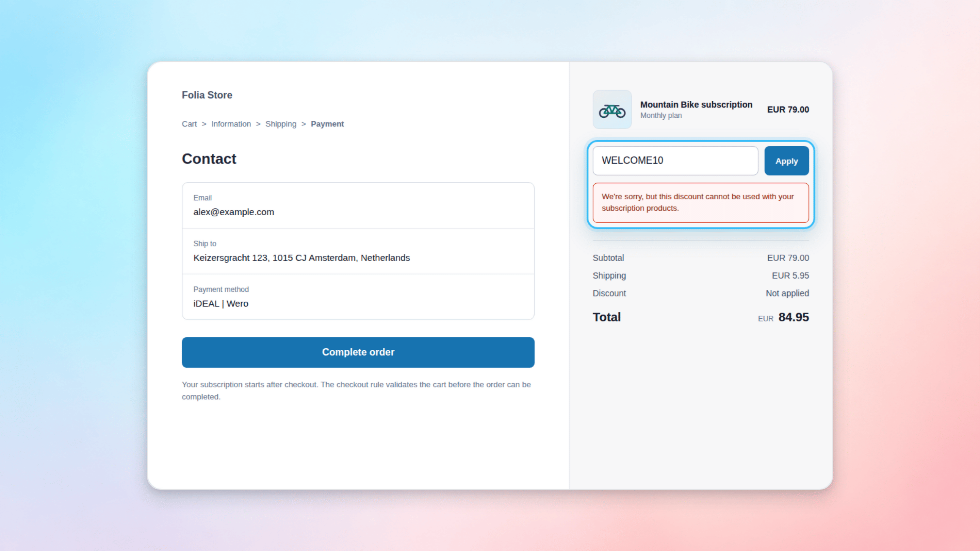Click the discount error message
980x551 pixels.
pos(701,203)
